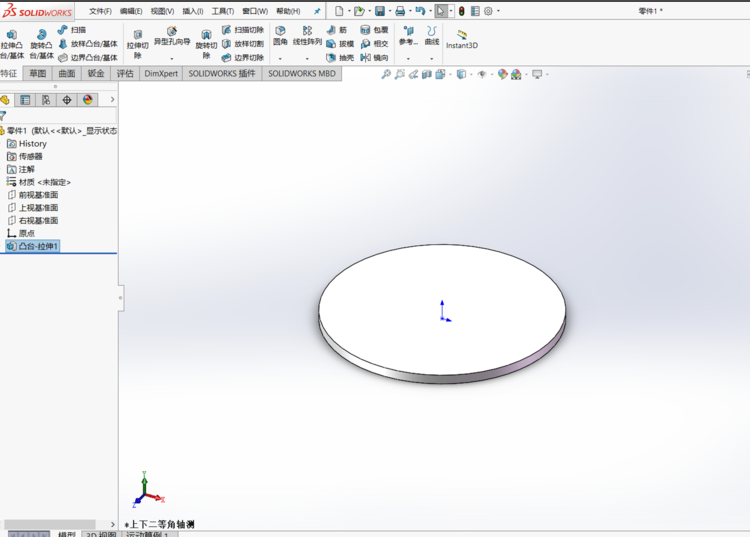The height and width of the screenshot is (537, 750).
Task: Pin the menu bar with pushpin
Action: (x=317, y=11)
